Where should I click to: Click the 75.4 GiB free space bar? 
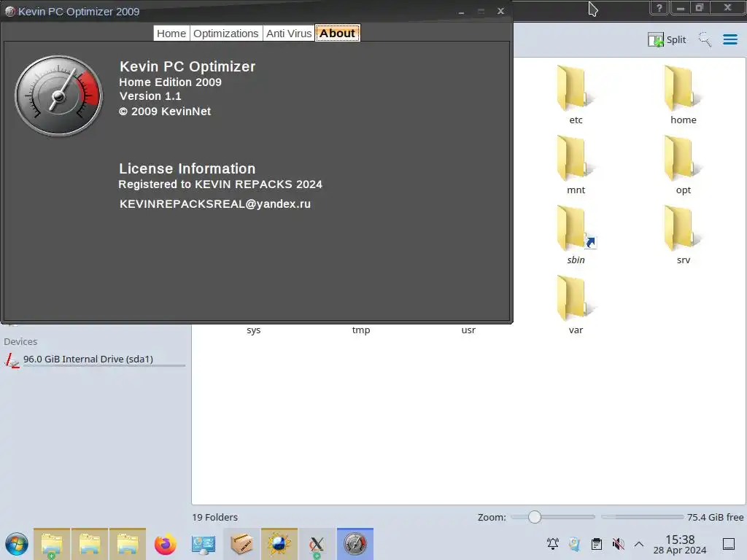pyautogui.click(x=642, y=517)
